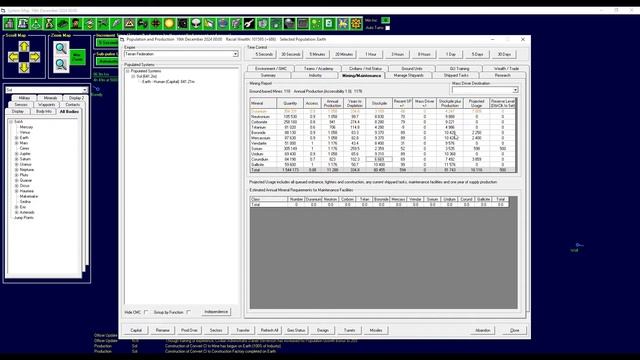Open the Ground Units tab
640x360 pixels.
pos(412,69)
